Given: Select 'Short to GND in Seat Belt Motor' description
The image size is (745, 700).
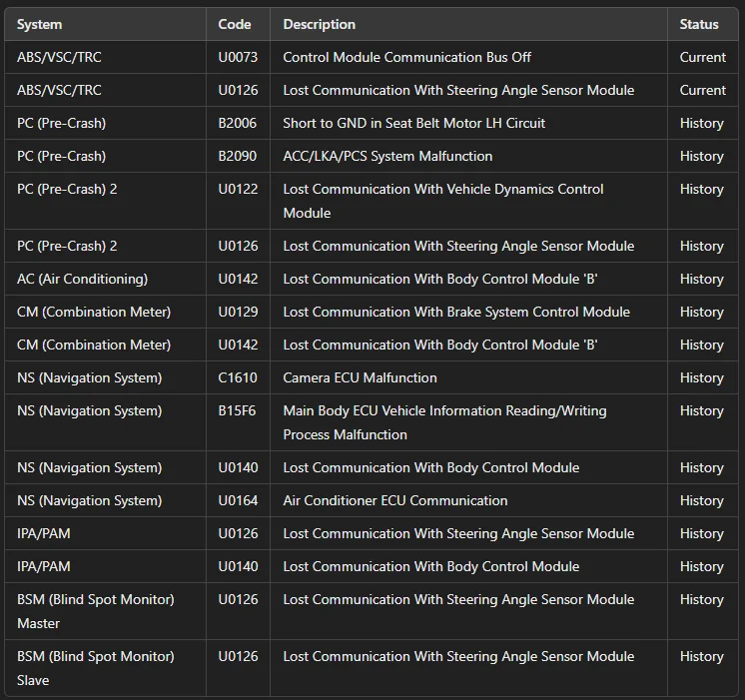Looking at the screenshot, I should pyautogui.click(x=413, y=123).
